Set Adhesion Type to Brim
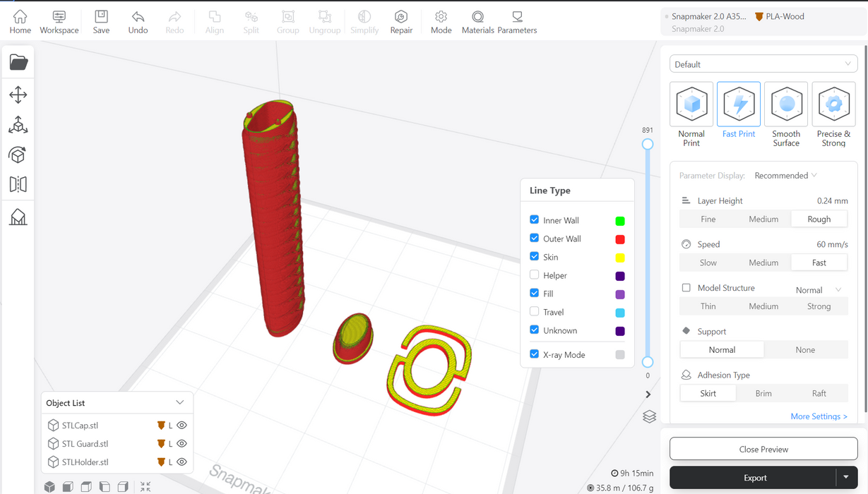This screenshot has height=494, width=868. click(763, 394)
